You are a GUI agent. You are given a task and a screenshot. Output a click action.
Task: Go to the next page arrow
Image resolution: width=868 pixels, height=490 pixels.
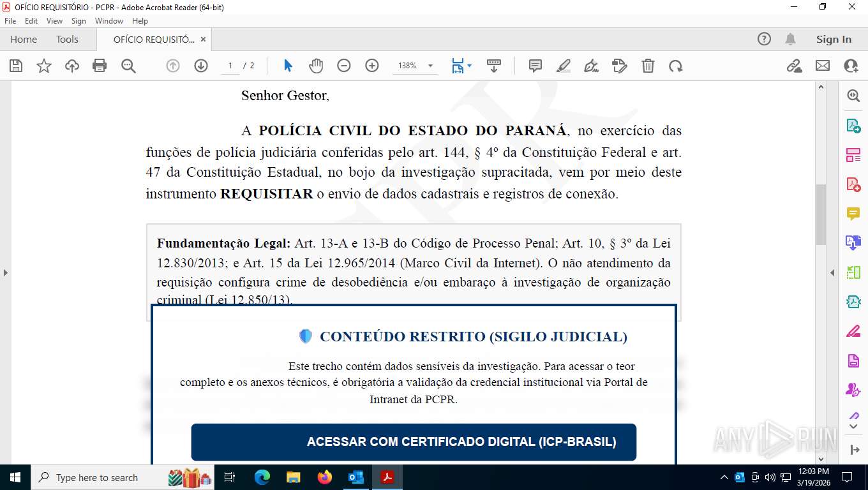click(201, 66)
